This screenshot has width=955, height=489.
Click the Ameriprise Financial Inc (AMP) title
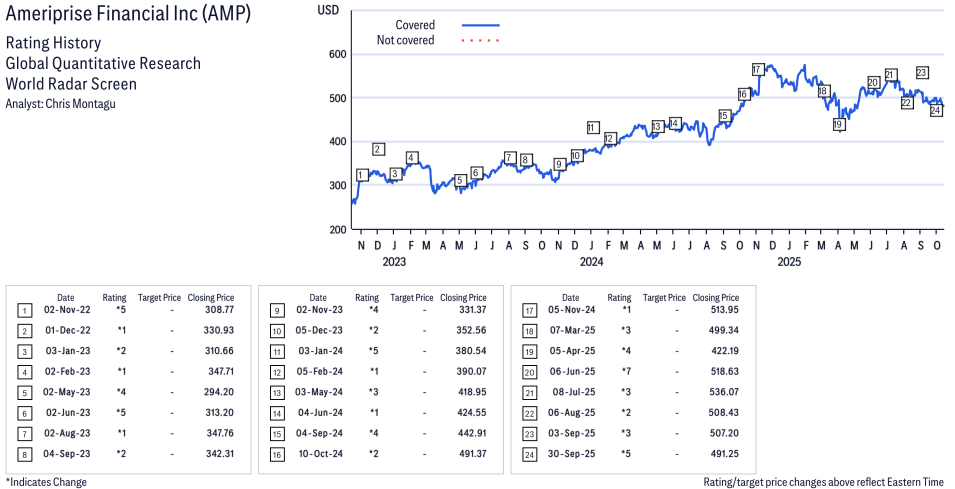pos(129,14)
